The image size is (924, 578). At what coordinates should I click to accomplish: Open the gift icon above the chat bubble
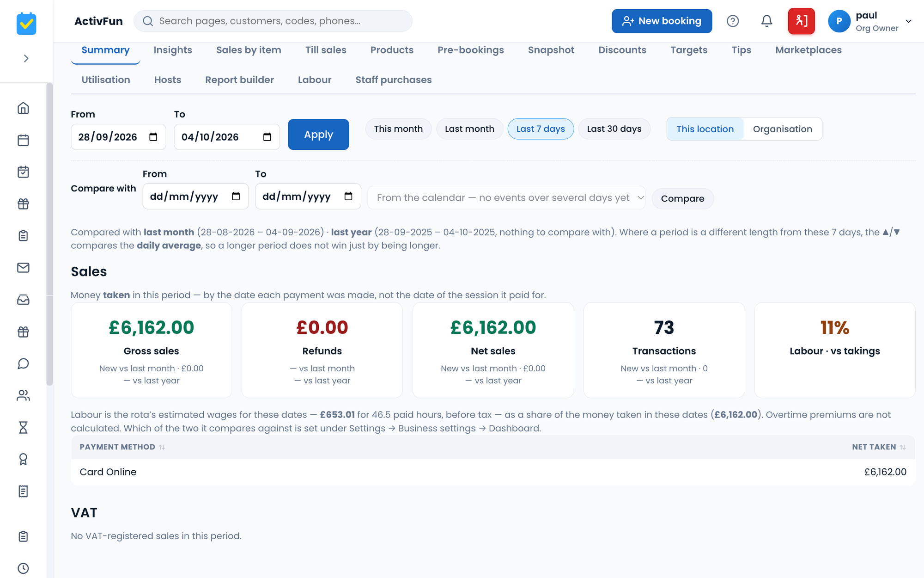coord(23,332)
